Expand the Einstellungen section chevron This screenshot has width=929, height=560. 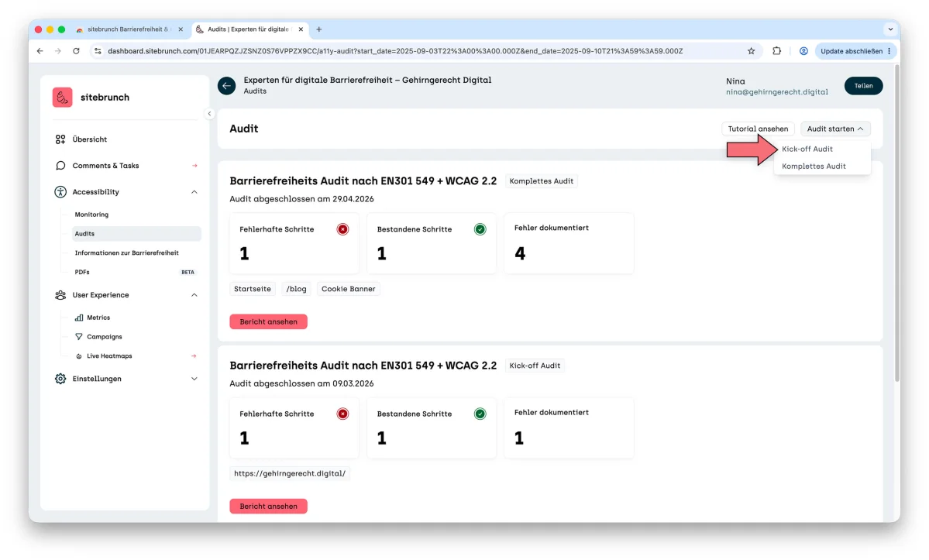coord(194,379)
